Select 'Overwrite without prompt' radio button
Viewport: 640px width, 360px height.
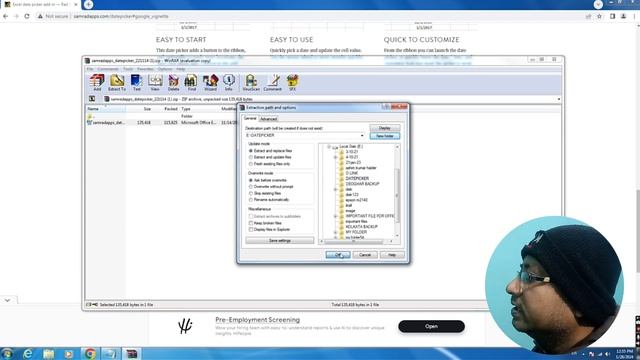pyautogui.click(x=251, y=187)
